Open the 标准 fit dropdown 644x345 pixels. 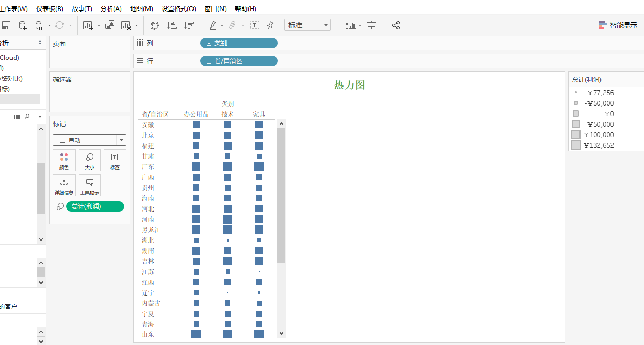pyautogui.click(x=307, y=25)
